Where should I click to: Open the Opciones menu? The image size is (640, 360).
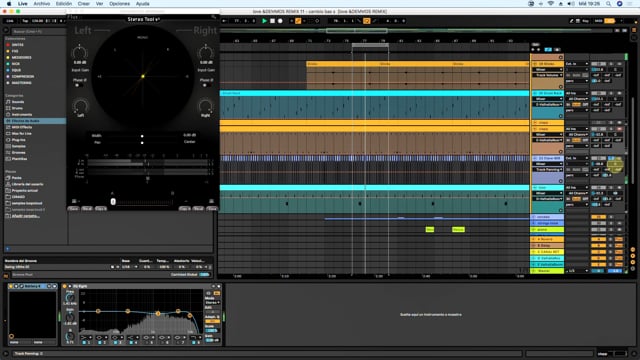coord(119,4)
